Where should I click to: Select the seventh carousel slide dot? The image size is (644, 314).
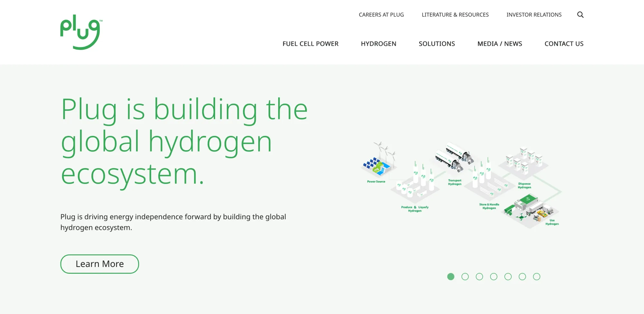pos(536,277)
